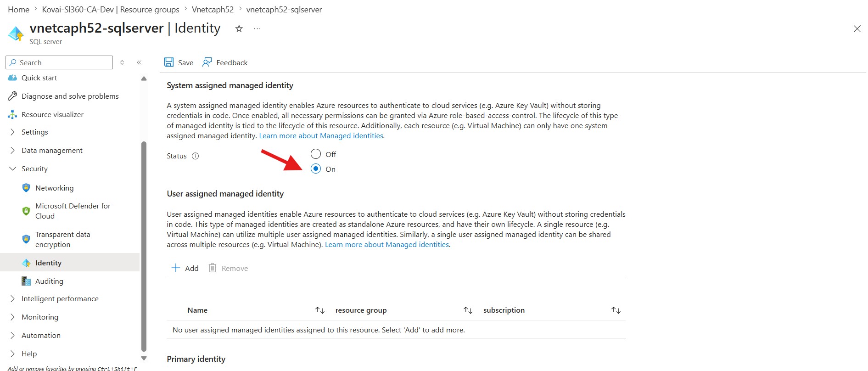This screenshot has width=868, height=371.
Task: Open Kovai-Sl360-CA-Dev Resource groups breadcrumb
Action: [x=111, y=10]
